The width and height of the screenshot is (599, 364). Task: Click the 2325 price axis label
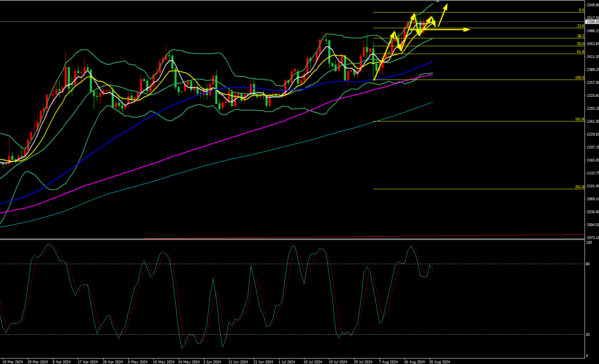(x=593, y=96)
